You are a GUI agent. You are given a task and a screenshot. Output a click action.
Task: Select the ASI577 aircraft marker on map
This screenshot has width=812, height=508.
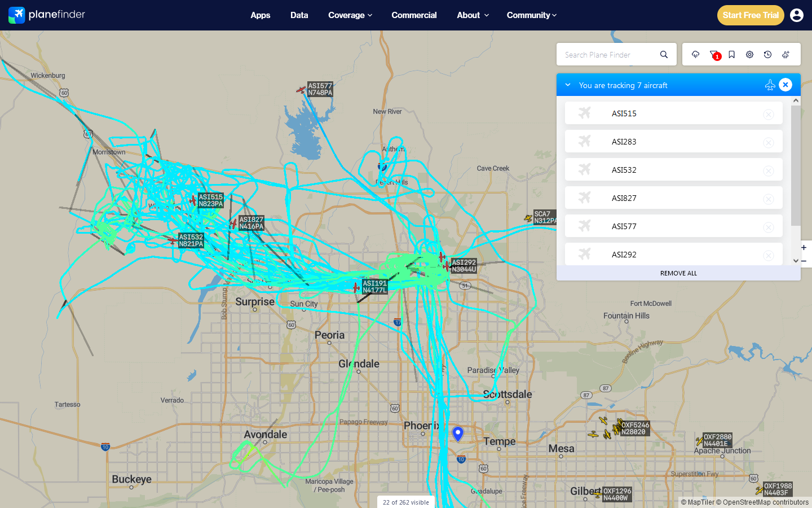(x=301, y=90)
